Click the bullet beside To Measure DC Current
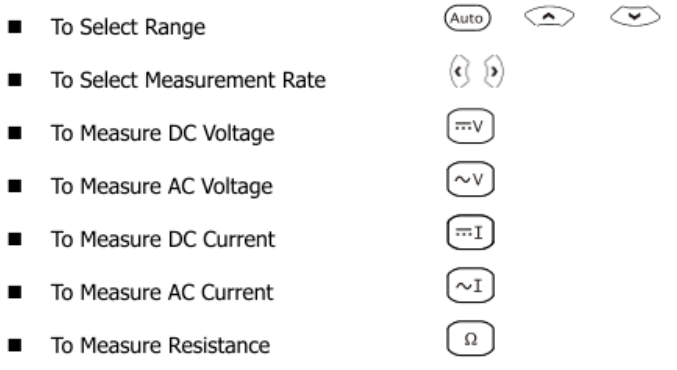The width and height of the screenshot is (677, 370). 15,239
